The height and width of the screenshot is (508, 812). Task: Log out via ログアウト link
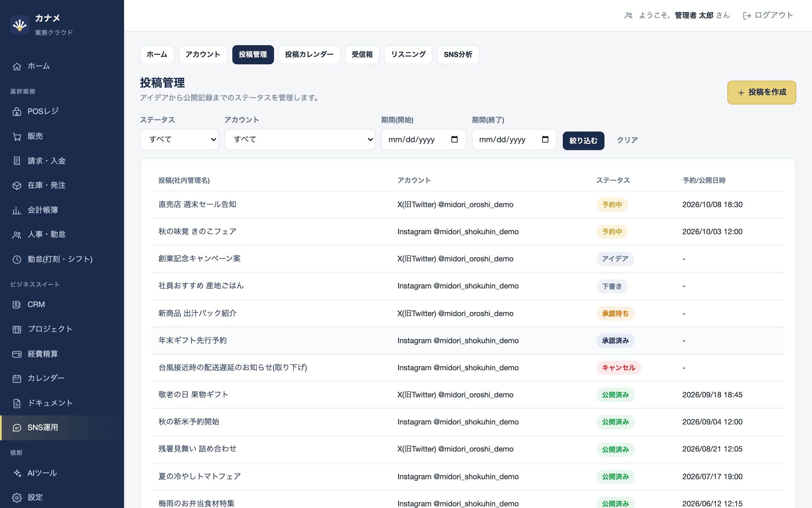pyautogui.click(x=768, y=16)
